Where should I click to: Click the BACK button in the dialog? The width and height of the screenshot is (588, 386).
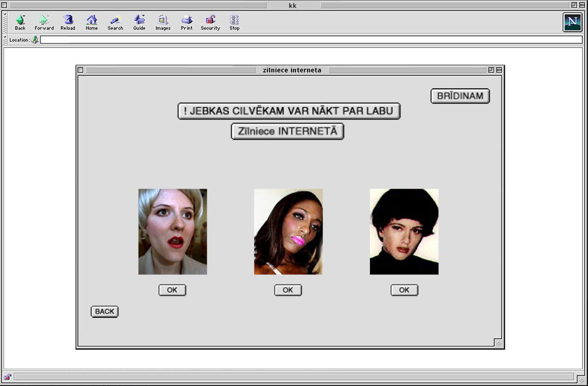coord(104,312)
